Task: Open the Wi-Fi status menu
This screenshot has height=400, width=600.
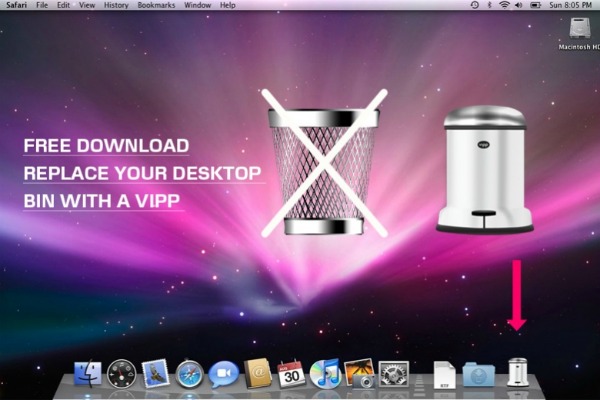Action: point(504,5)
